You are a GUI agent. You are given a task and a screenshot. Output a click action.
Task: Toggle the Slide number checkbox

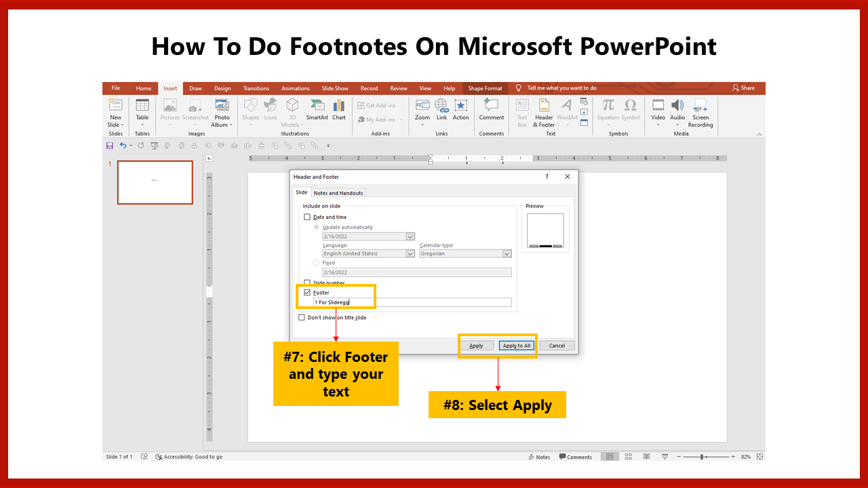tap(307, 283)
